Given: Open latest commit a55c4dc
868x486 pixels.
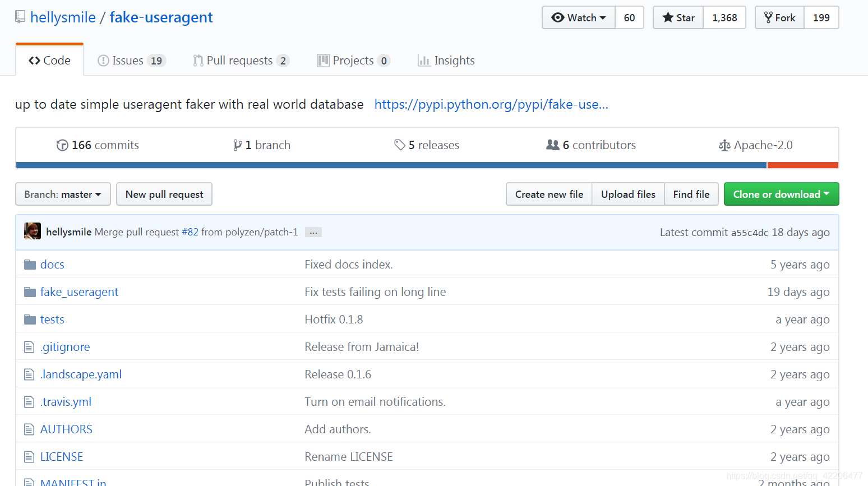Looking at the screenshot, I should (750, 233).
